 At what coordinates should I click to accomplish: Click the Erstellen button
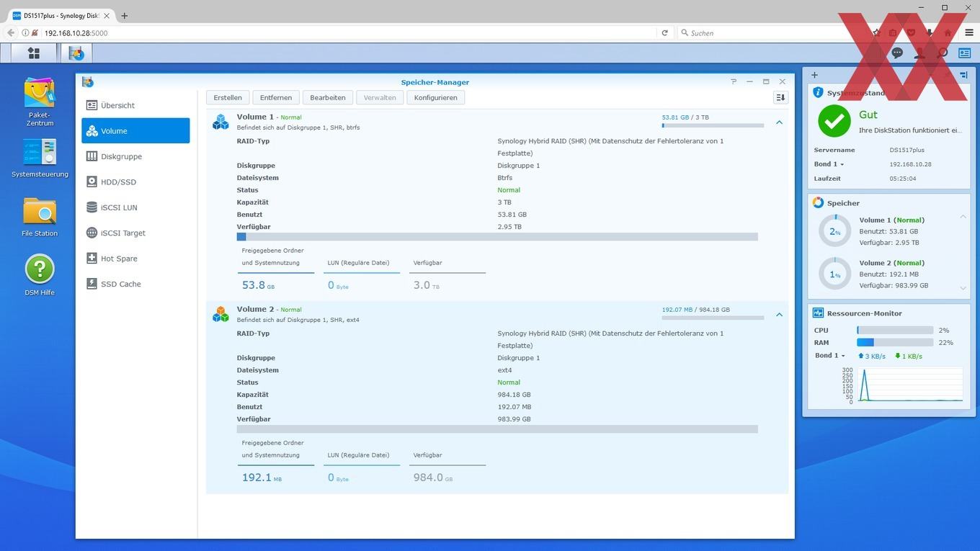[x=228, y=97]
